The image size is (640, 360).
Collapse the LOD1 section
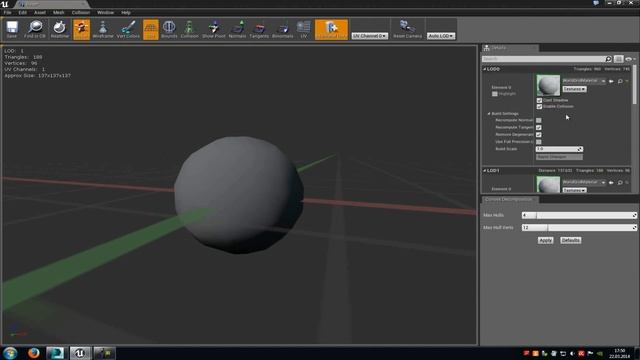[x=485, y=170]
